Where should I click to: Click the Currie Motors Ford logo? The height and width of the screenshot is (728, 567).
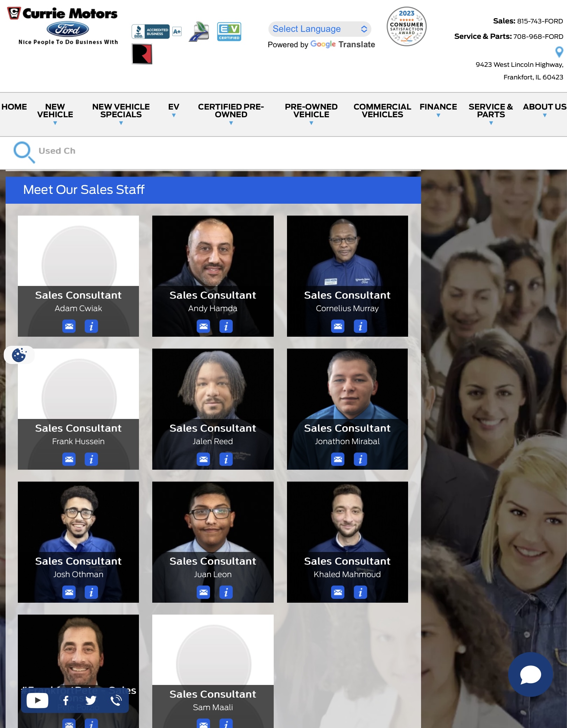pyautogui.click(x=63, y=26)
